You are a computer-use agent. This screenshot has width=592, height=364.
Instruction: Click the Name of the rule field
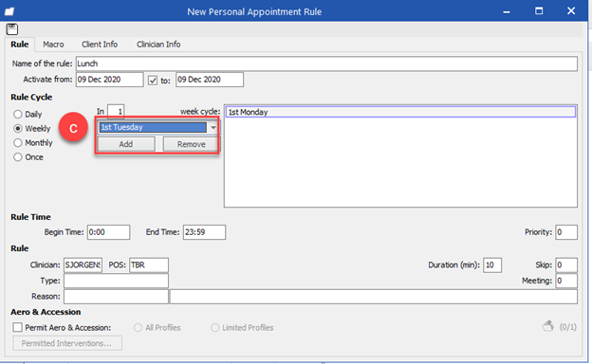point(326,64)
